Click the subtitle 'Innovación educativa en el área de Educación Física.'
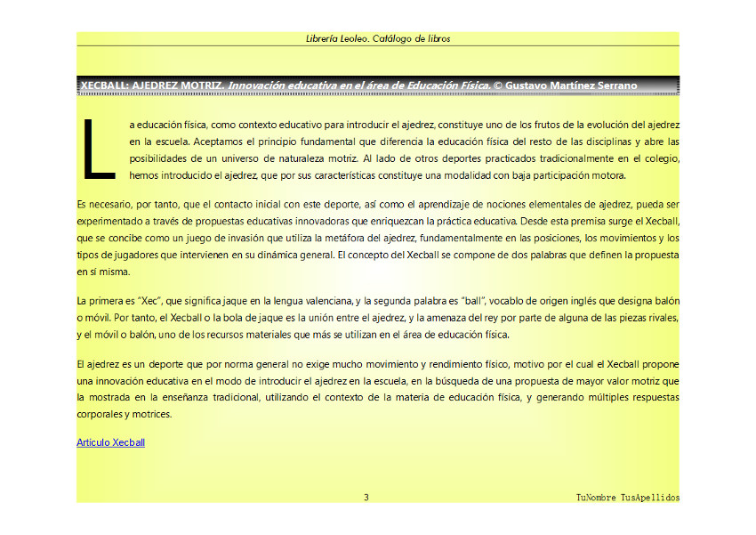This screenshot has height=535, width=756. click(x=359, y=85)
